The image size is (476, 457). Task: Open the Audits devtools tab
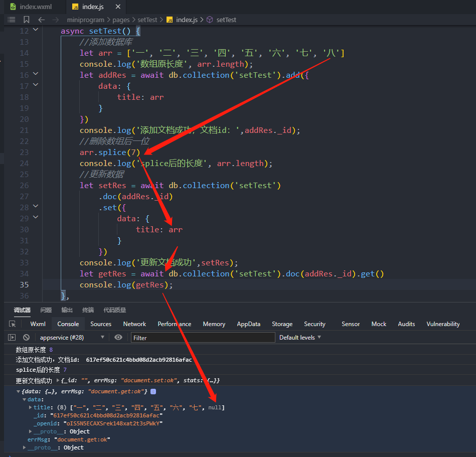(406, 324)
